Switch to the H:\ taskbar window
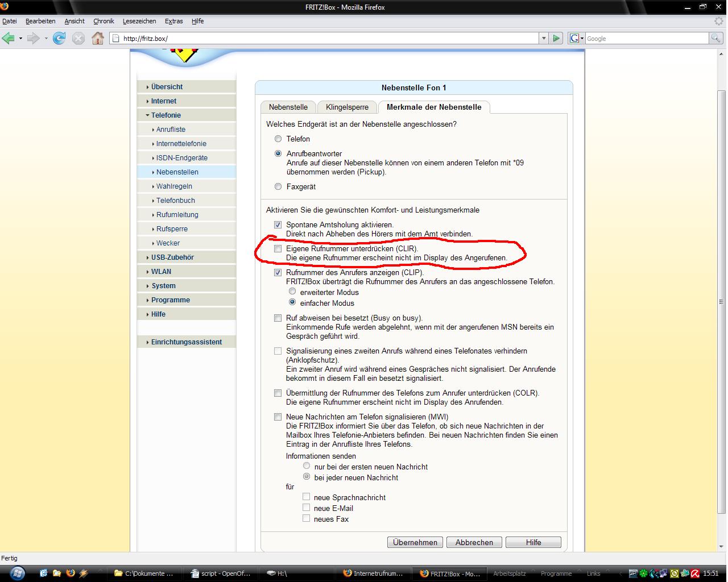This screenshot has width=728, height=582. [297, 573]
